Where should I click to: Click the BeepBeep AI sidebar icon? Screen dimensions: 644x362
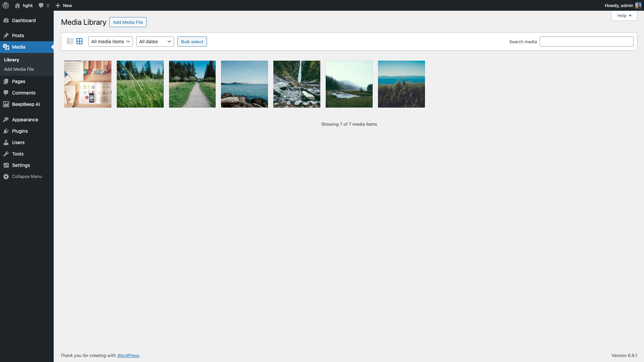point(6,104)
